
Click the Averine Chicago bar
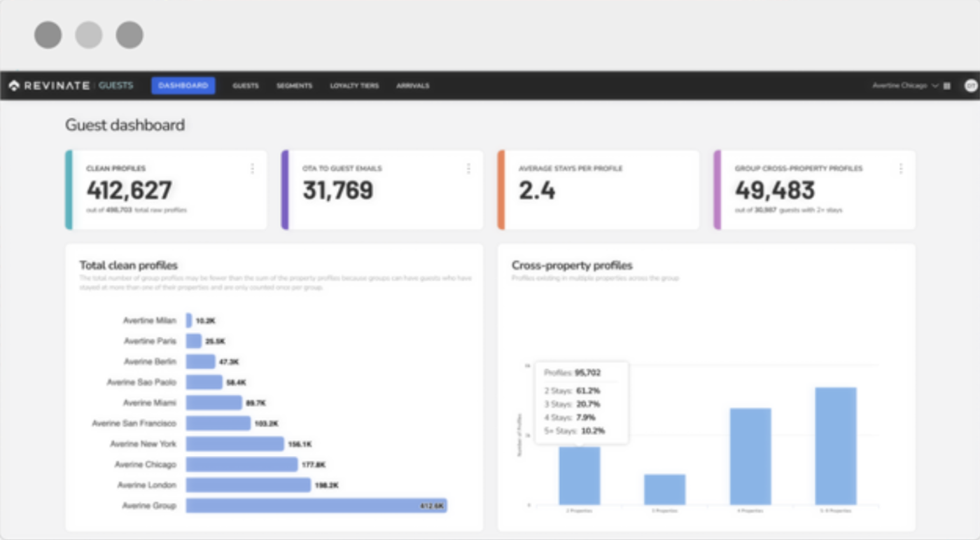point(241,464)
